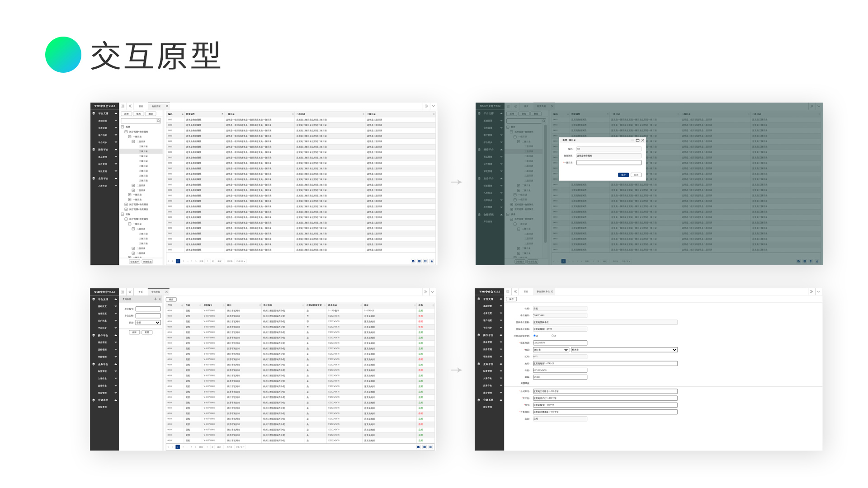Expand 出库作业 arrow in 货权单位 list sidebar
Screen dimensions: 868x488
(116, 385)
